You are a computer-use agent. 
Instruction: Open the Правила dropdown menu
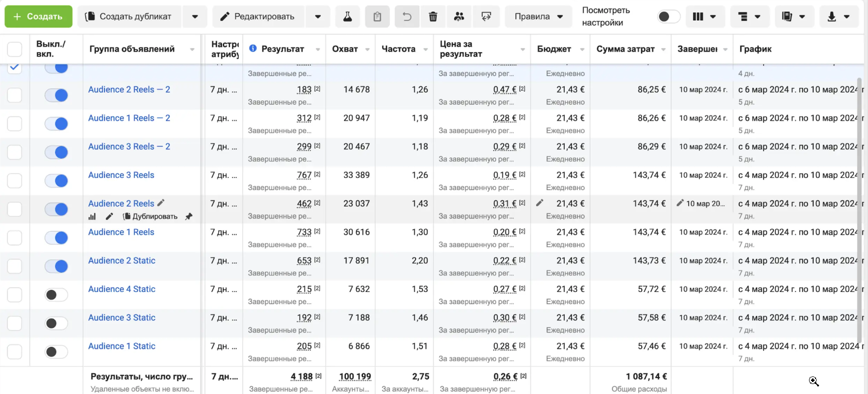(x=539, y=16)
